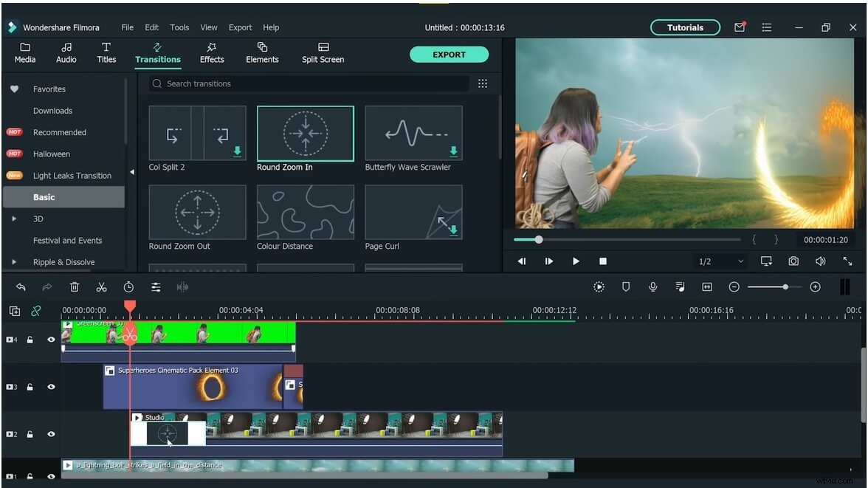868x488 pixels.
Task: Click the undo arrow in timeline toolbar
Action: click(x=21, y=287)
